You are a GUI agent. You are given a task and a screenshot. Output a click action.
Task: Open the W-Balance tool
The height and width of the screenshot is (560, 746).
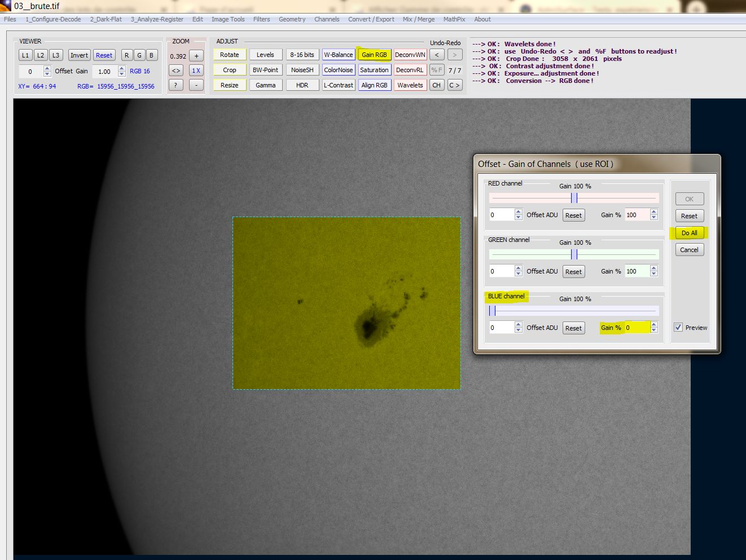tap(339, 55)
